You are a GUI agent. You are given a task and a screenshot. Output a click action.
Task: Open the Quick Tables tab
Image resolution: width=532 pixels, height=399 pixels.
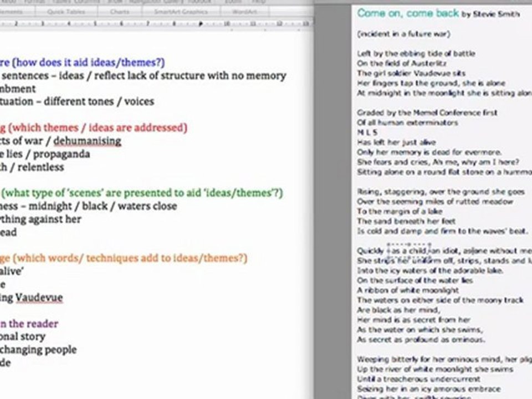[x=66, y=12]
